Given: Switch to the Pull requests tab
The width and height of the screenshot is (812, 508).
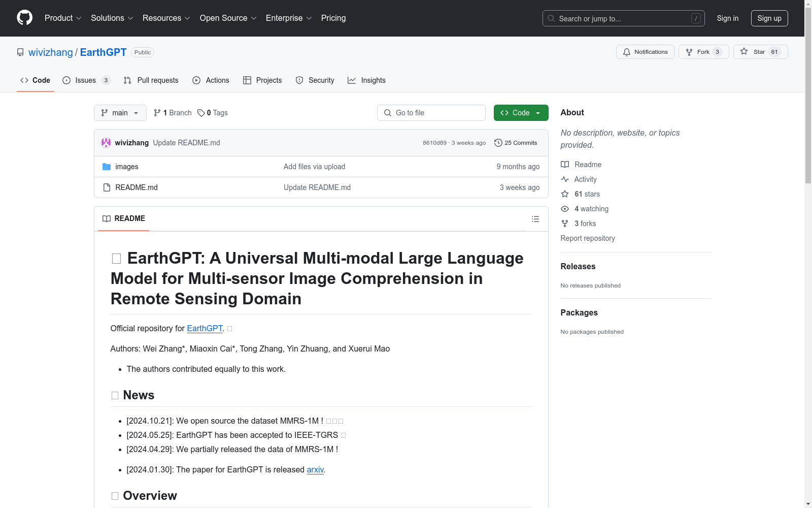Looking at the screenshot, I should (151, 80).
